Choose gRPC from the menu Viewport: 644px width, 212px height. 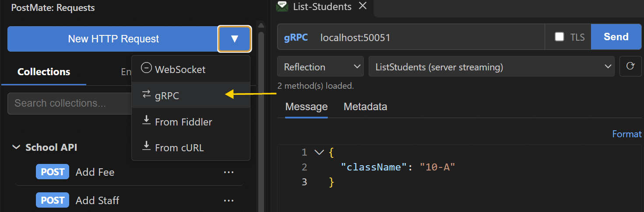pos(191,95)
